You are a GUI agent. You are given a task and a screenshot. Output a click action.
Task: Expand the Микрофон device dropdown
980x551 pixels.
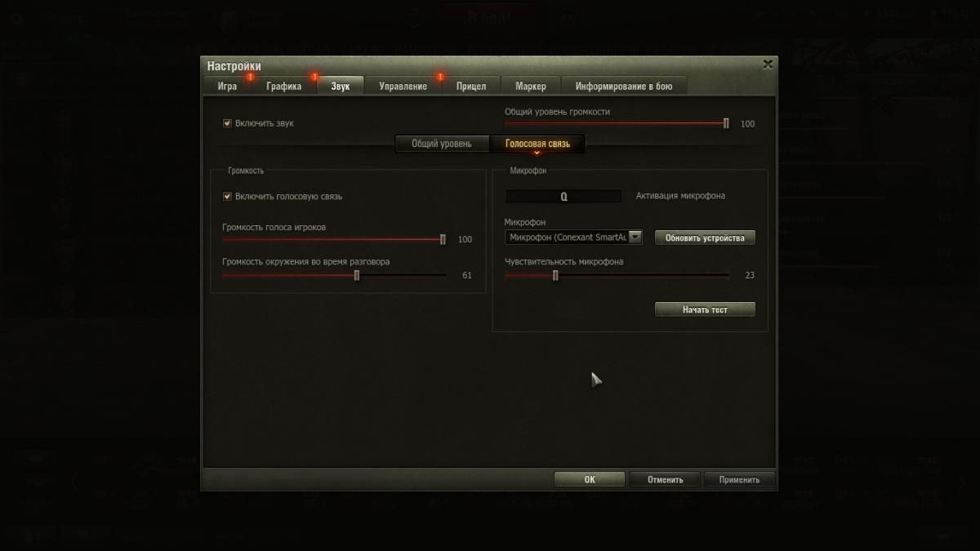(636, 238)
